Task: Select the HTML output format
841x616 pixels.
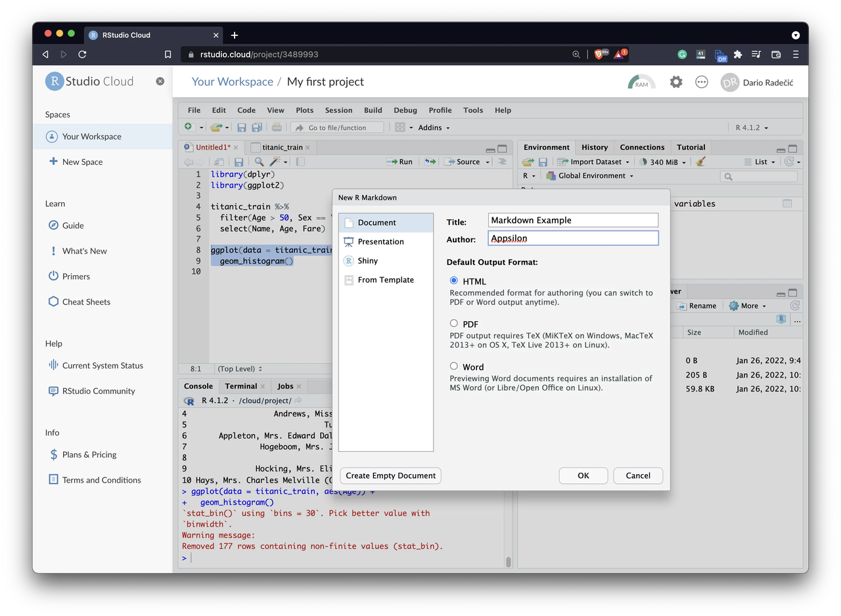Action: [454, 280]
